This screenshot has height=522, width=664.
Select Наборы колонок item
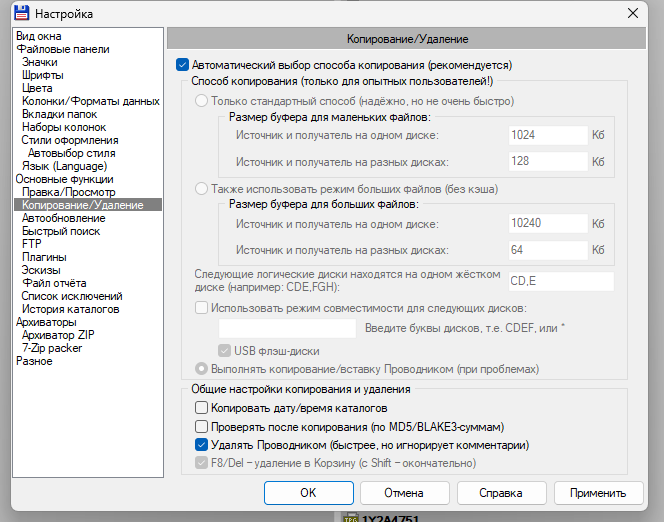point(64,127)
